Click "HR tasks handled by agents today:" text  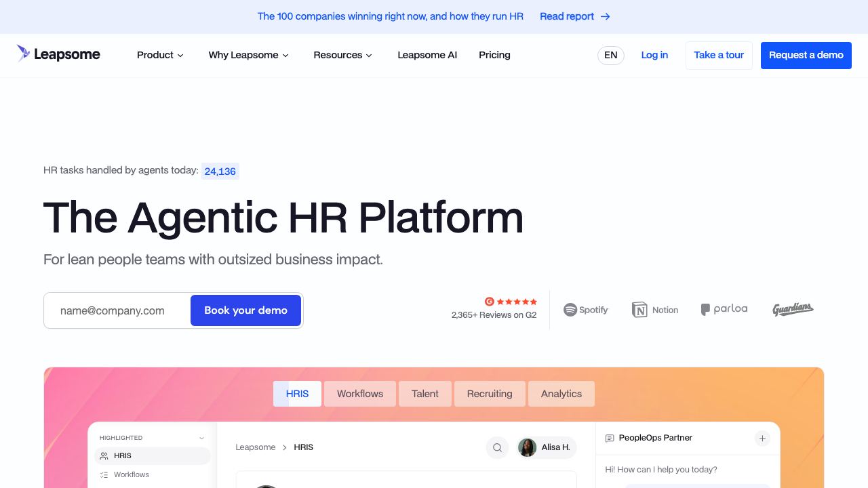[121, 170]
